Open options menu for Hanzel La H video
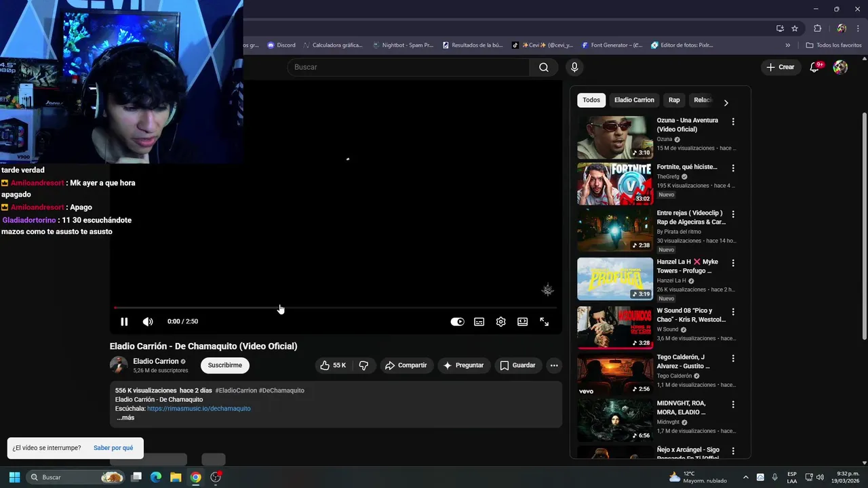This screenshot has height=488, width=868. pyautogui.click(x=733, y=263)
